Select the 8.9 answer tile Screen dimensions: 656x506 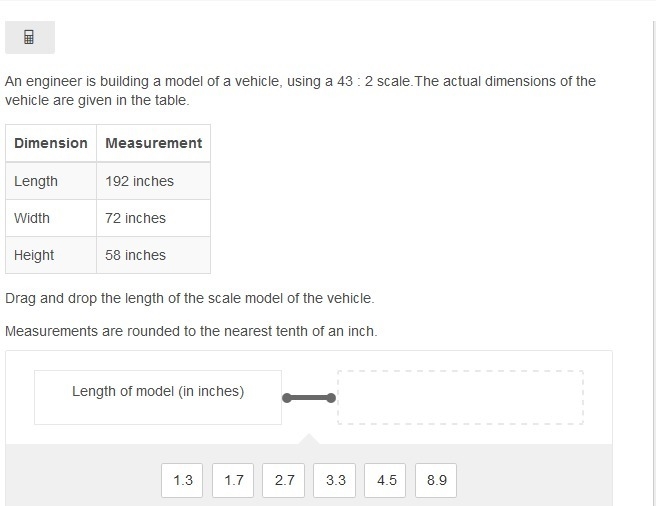(436, 480)
